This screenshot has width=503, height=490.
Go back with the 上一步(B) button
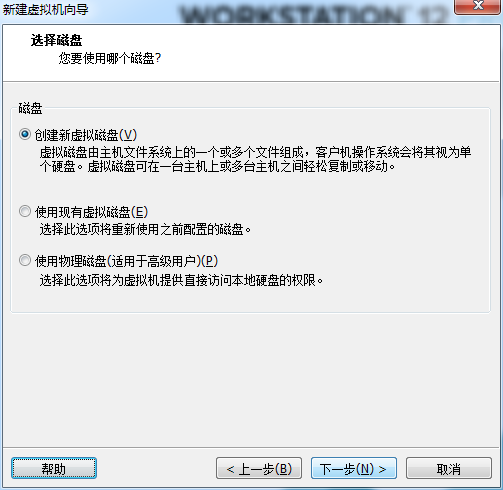259,468
